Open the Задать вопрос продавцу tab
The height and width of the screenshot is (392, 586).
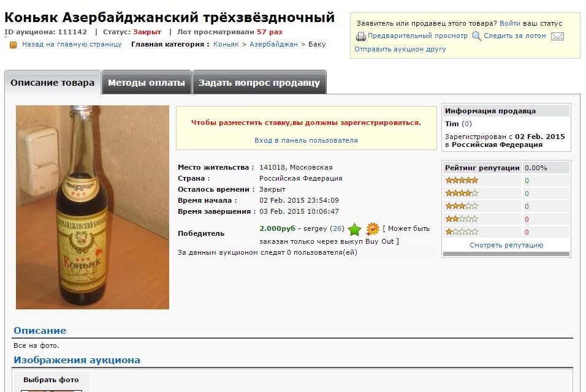tap(259, 83)
